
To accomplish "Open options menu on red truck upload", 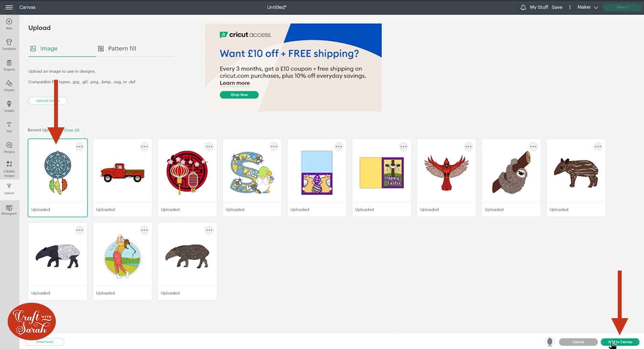I will (144, 147).
